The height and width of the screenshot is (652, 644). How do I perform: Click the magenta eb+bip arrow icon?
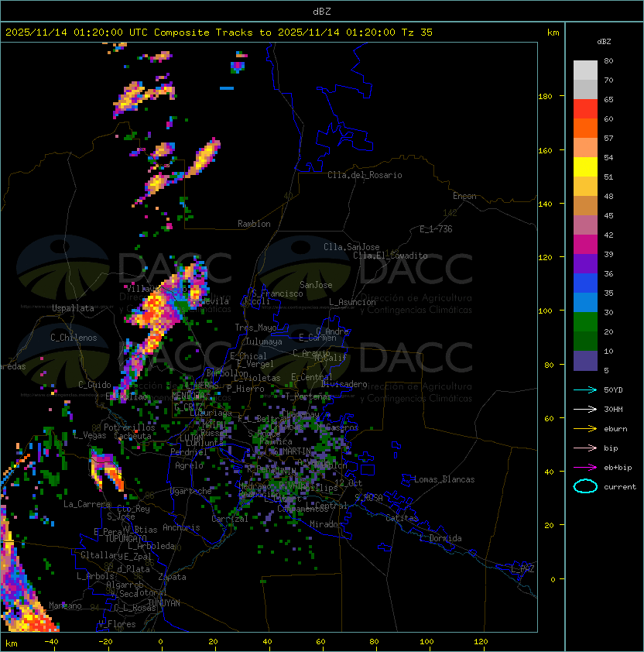click(x=585, y=468)
